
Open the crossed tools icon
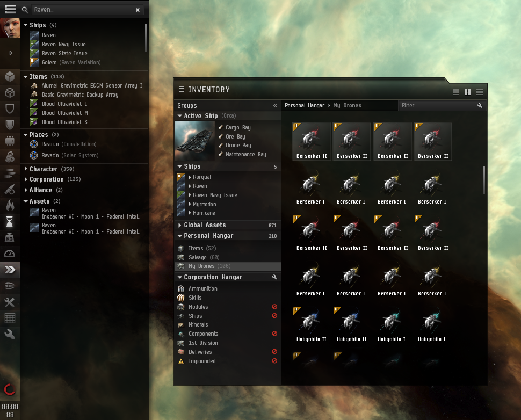(x=10, y=302)
